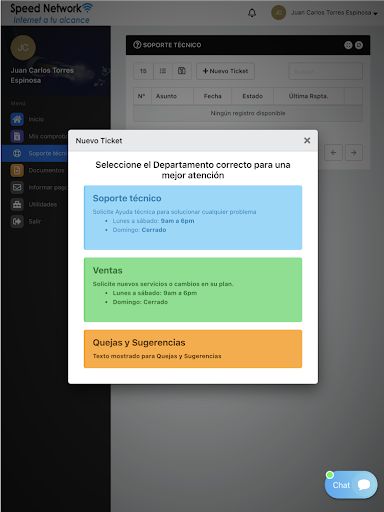
Task: Sort the table by Fecha column
Action: [213, 96]
